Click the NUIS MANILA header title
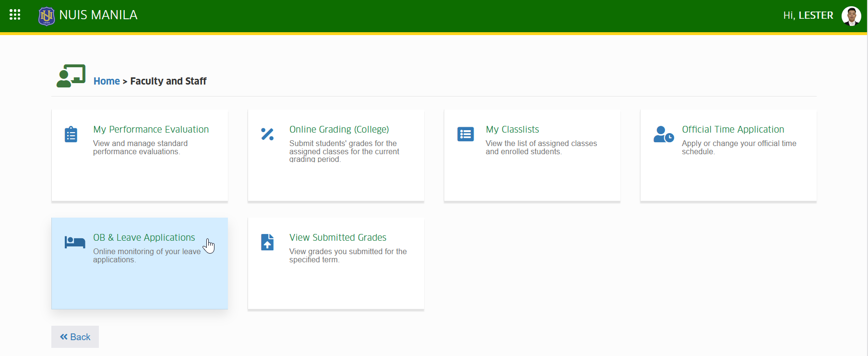Viewport: 868px width, 356px height. (98, 15)
